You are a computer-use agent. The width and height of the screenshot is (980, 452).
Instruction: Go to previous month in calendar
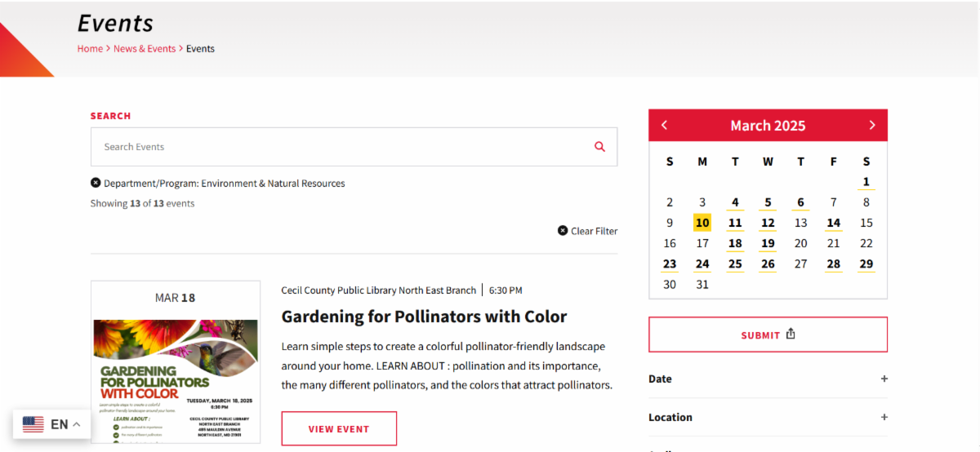664,126
